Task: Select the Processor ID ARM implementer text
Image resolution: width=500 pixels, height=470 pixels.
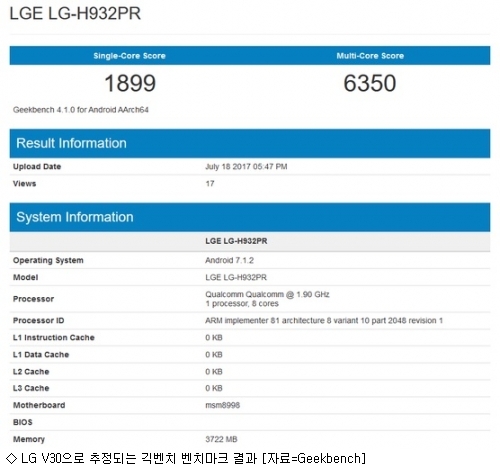Action: [324, 321]
